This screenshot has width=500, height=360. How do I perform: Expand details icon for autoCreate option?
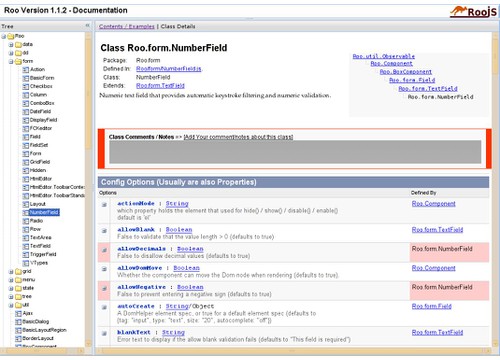tap(104, 307)
